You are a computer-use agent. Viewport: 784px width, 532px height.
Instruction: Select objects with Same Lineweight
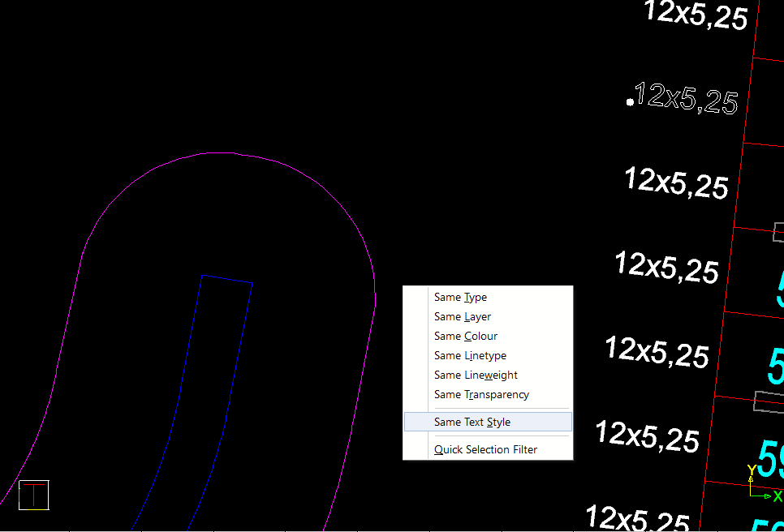(476, 375)
